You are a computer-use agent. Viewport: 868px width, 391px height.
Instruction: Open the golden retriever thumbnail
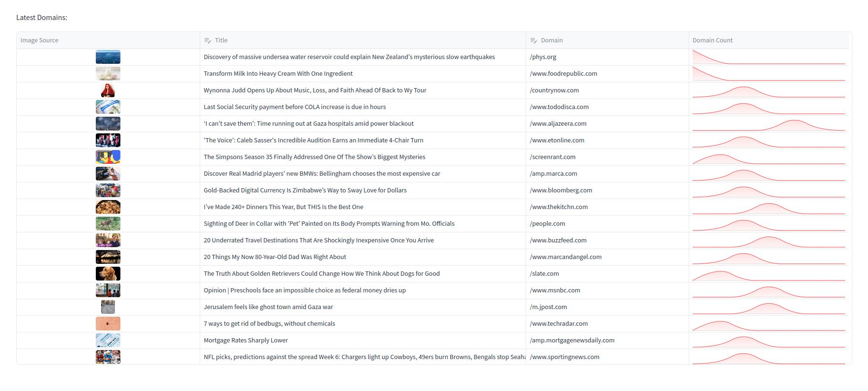click(x=108, y=274)
